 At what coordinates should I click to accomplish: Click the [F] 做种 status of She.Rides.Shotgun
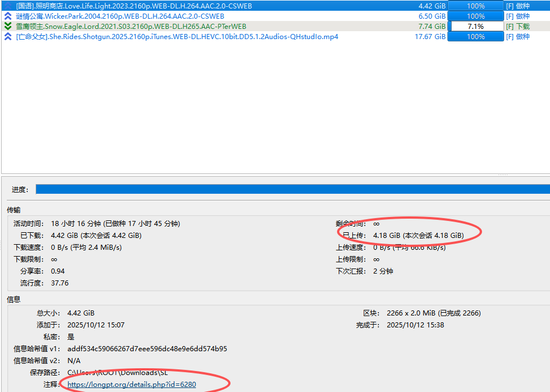pos(517,36)
